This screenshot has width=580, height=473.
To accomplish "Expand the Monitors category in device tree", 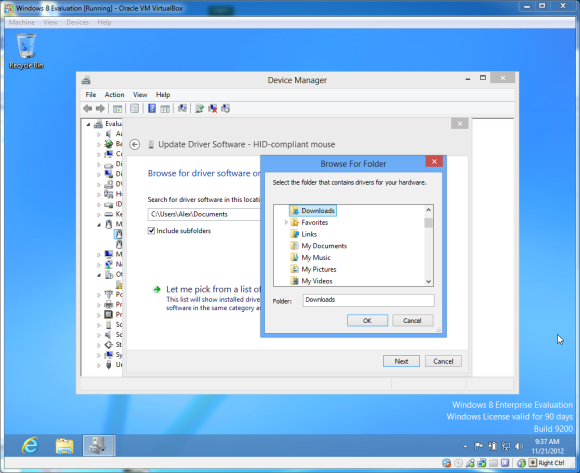I will (99, 254).
